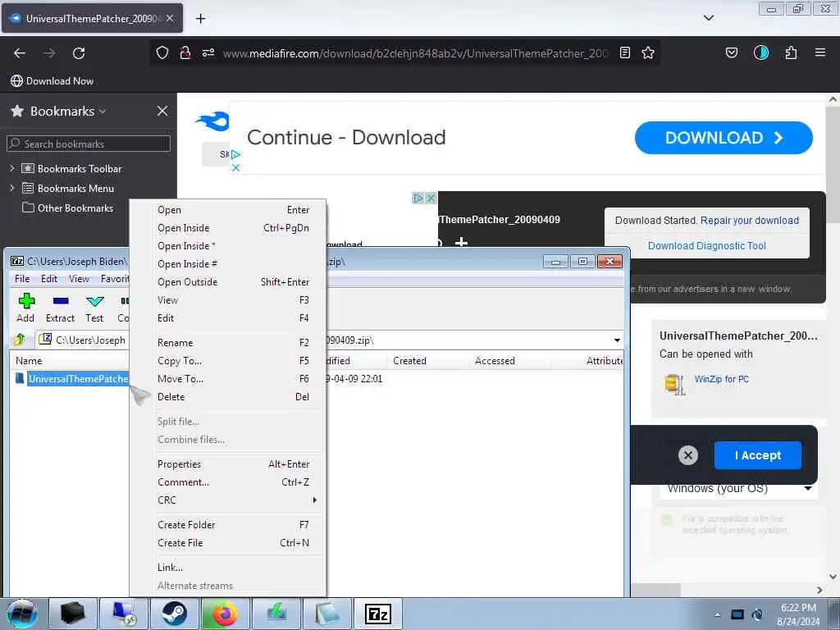840x630 pixels.
Task: Open the 7-Zip View menu
Action: 79,279
